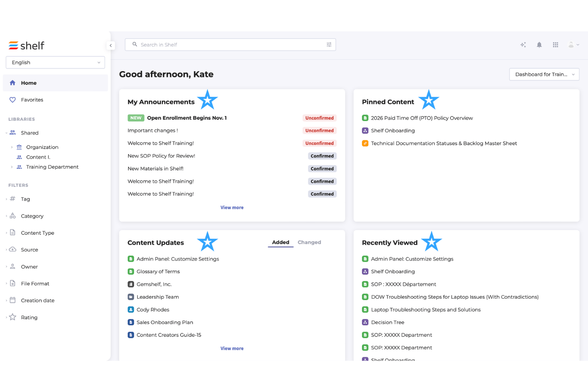This screenshot has width=588, height=392.
Task: Open Laptop Troubleshooting Steps and Solutions
Action: pyautogui.click(x=426, y=310)
